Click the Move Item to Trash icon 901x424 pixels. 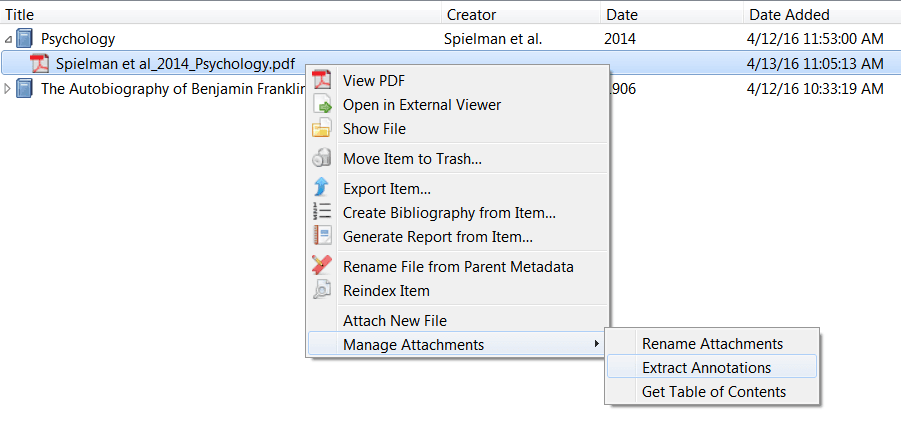[x=322, y=159]
